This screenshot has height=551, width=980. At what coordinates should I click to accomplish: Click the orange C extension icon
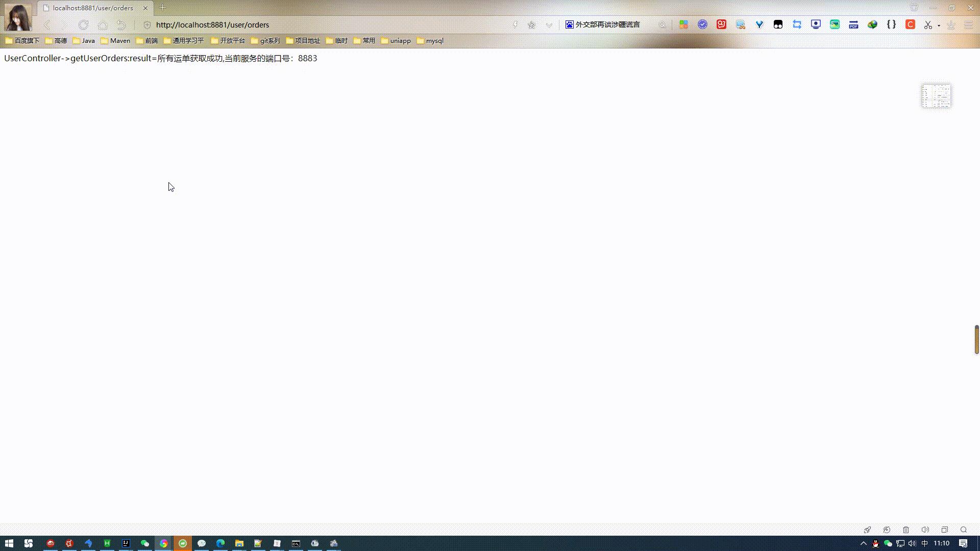[x=910, y=24]
